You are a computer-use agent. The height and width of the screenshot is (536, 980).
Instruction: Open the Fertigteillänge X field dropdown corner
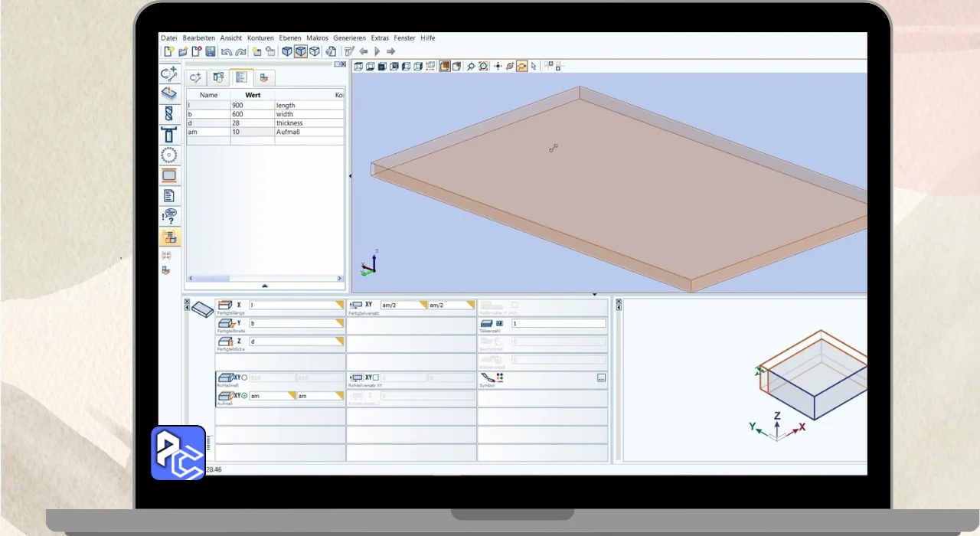pos(339,305)
